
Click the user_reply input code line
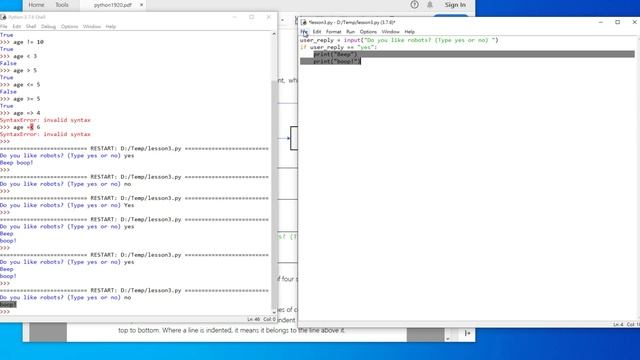399,40
